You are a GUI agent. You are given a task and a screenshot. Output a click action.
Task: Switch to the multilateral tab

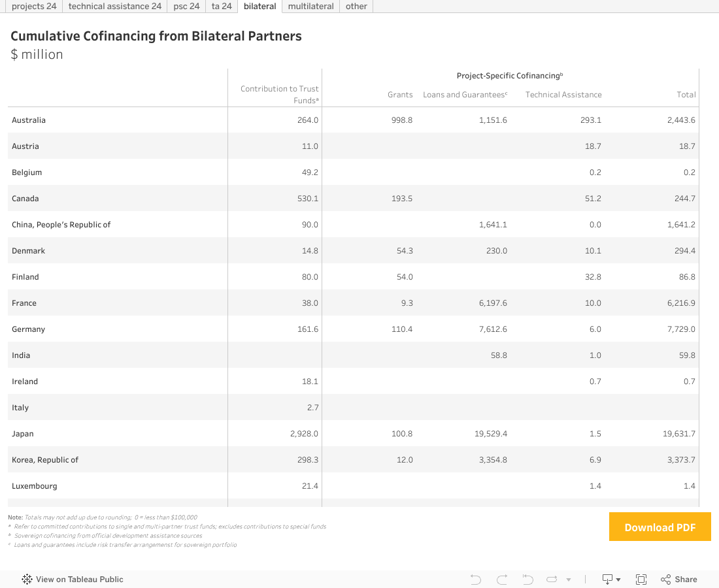tap(310, 7)
